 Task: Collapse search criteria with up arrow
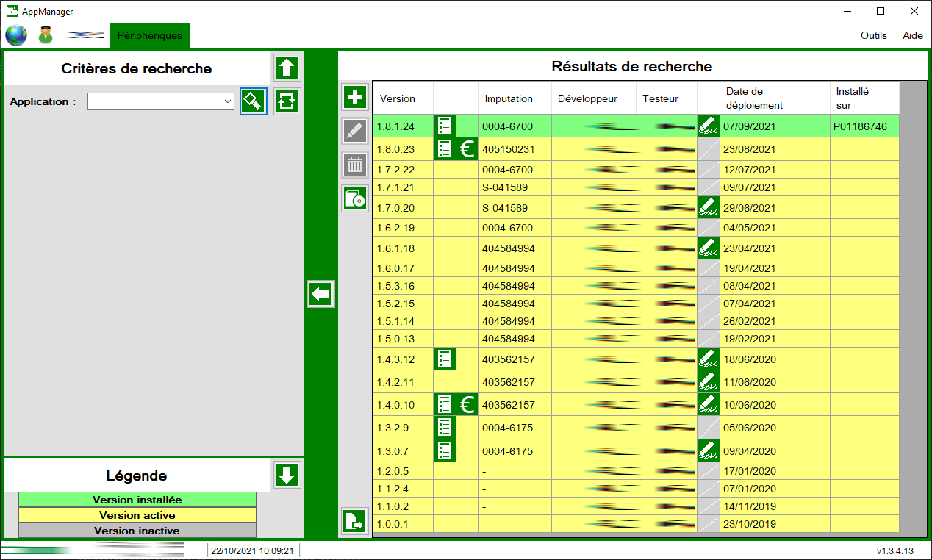(x=287, y=68)
